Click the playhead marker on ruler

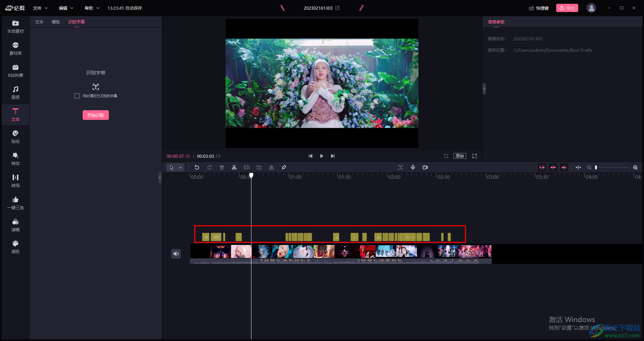[251, 176]
